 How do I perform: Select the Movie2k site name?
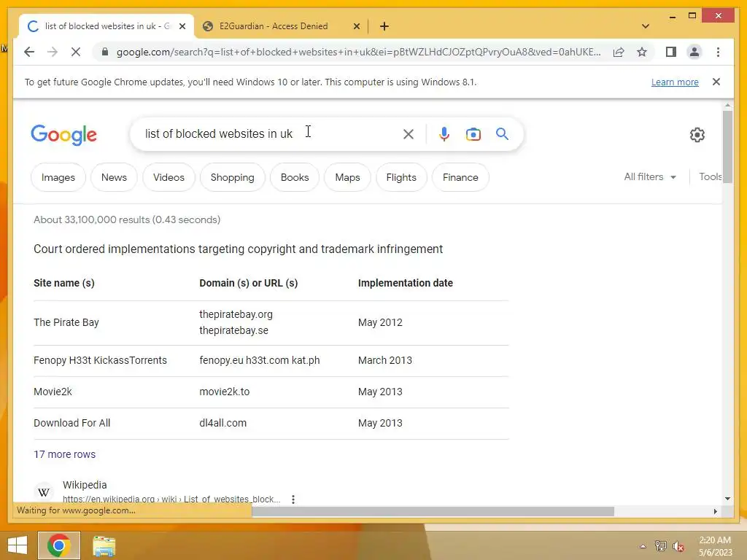point(53,392)
